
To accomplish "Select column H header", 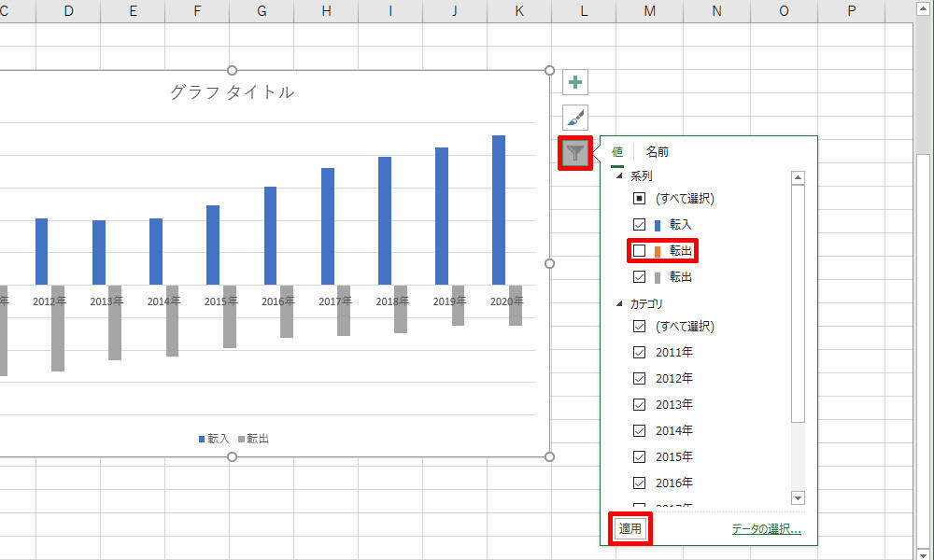I will click(326, 10).
